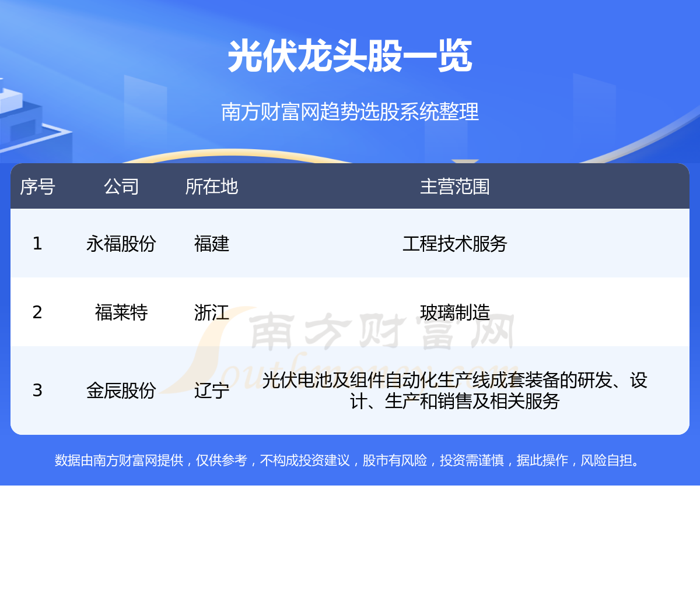Click the subtitle 南方财富网趋势选股系统整理
This screenshot has height=612, width=700.
[350, 111]
